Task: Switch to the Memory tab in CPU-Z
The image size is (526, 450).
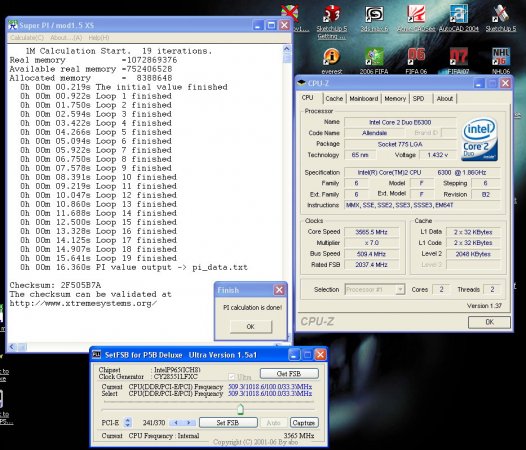Action: (x=395, y=99)
